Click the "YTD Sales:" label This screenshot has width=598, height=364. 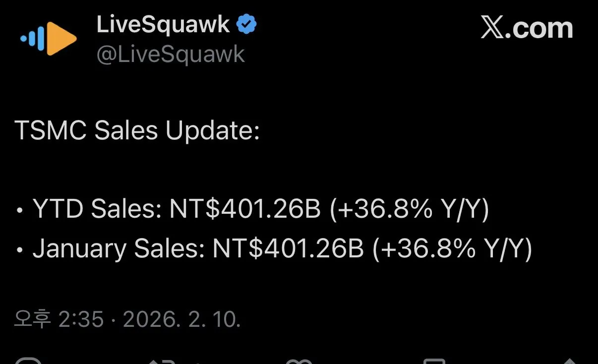coord(97,210)
